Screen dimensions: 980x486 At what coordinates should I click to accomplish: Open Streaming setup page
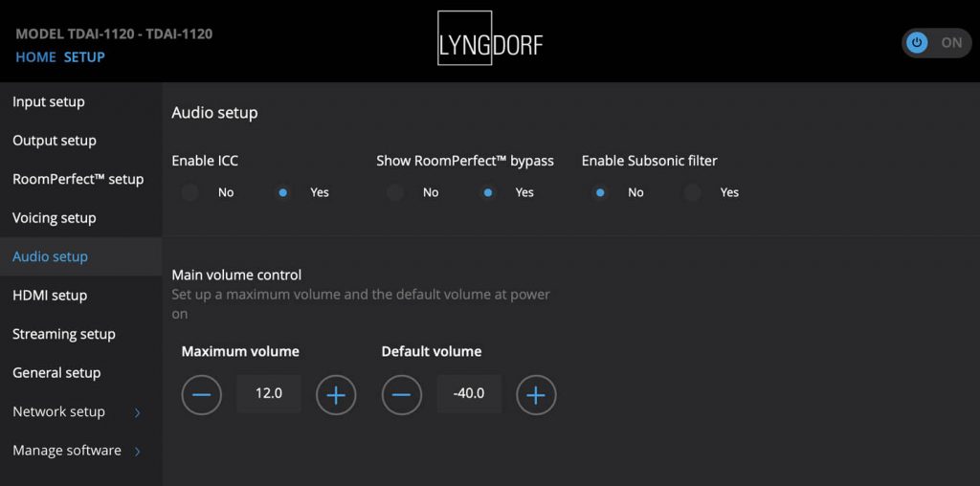click(x=80, y=334)
